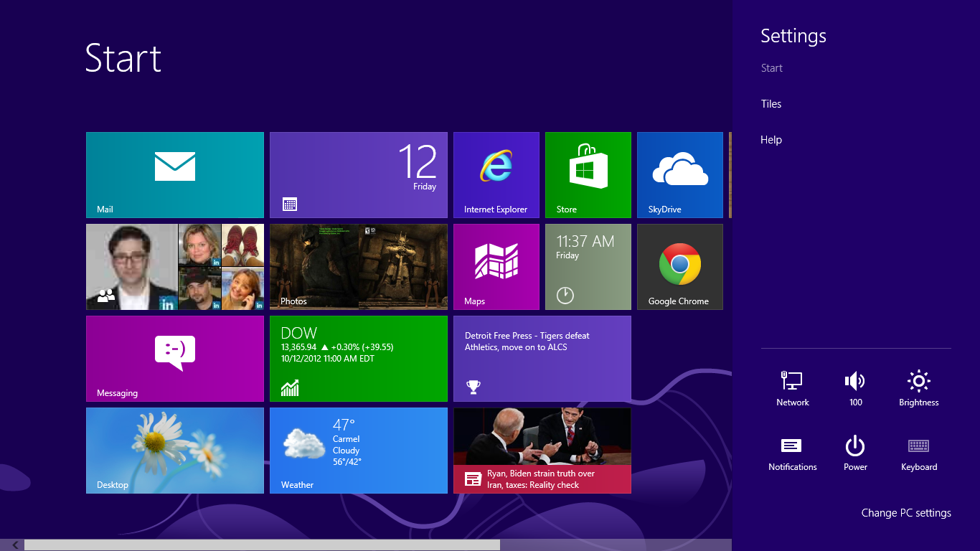Switch to the Desktop tile

175,451
